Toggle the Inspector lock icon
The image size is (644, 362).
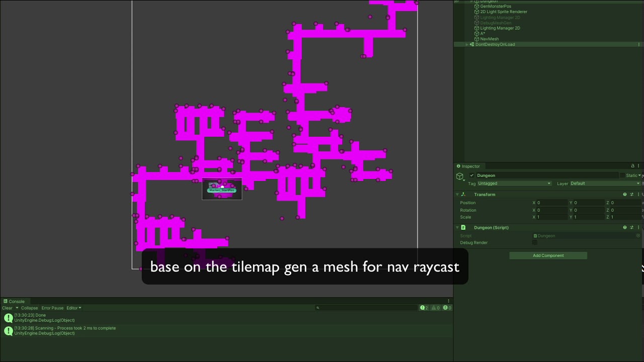point(632,166)
